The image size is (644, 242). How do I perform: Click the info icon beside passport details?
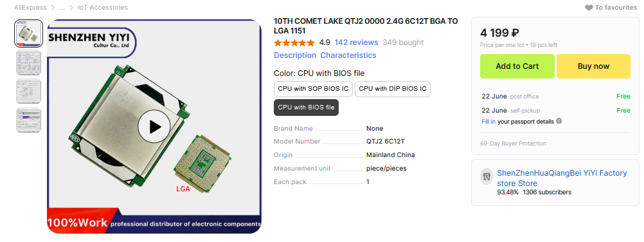(x=559, y=122)
